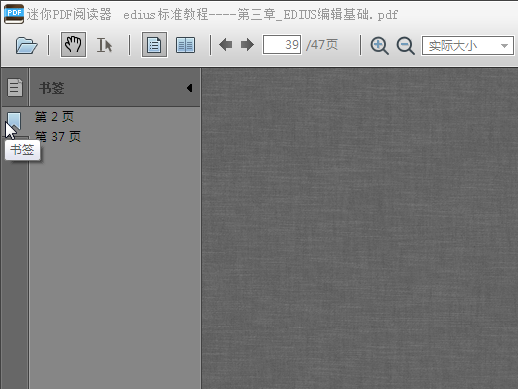The width and height of the screenshot is (518, 389).
Task: Click the 迷你PDF阅读器 app logo
Action: [14, 14]
